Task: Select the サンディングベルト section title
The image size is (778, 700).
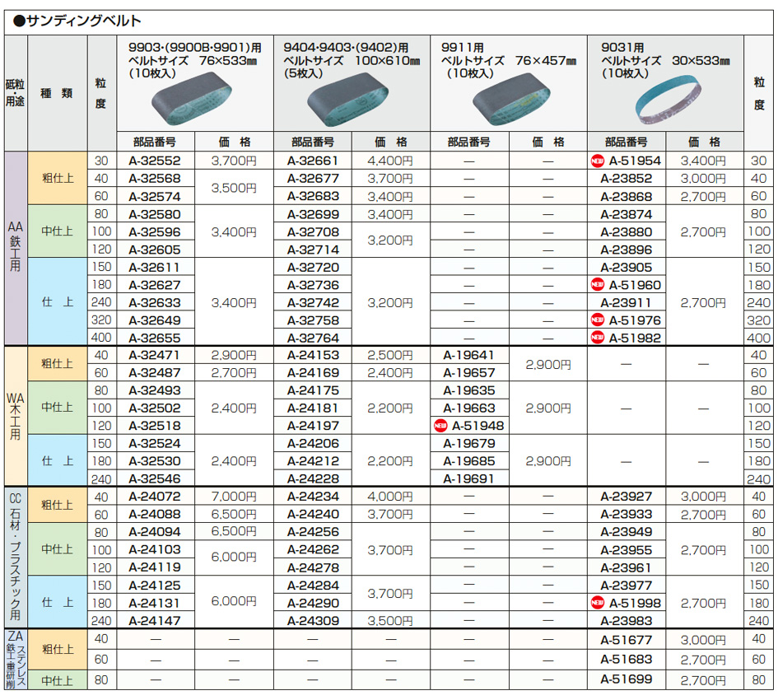Action: point(77,21)
